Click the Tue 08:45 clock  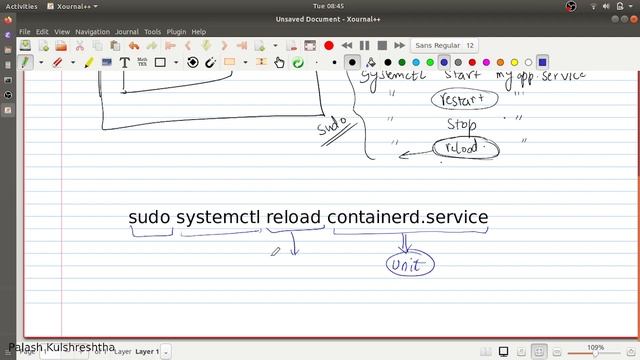click(328, 6)
